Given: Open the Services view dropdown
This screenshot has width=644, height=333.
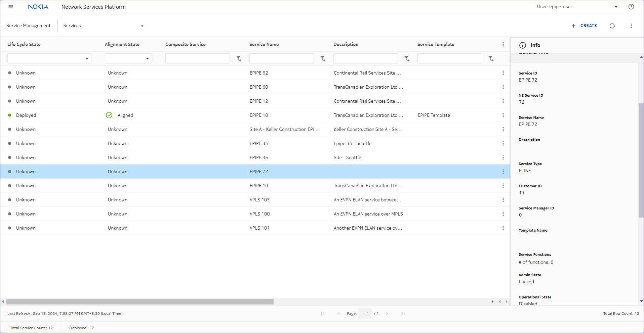Looking at the screenshot, I should tap(142, 26).
